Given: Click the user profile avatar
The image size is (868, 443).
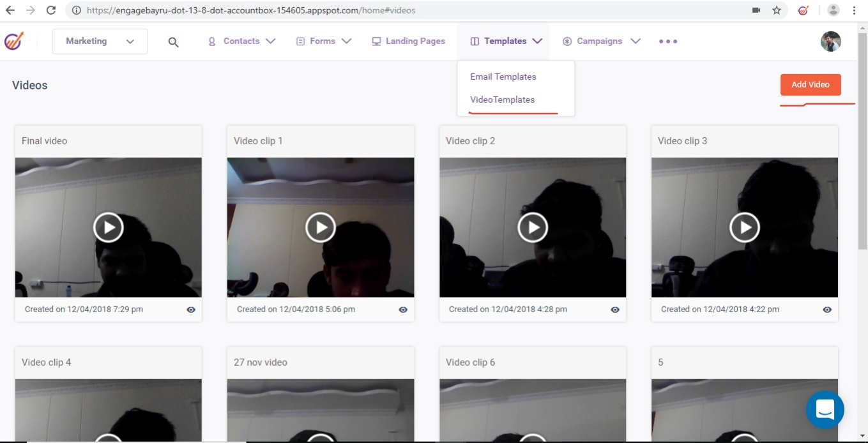Looking at the screenshot, I should 830,41.
